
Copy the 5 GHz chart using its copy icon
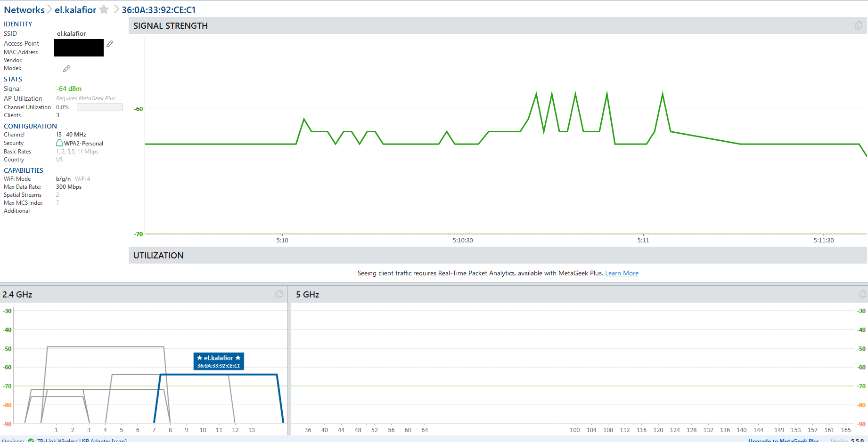862,294
